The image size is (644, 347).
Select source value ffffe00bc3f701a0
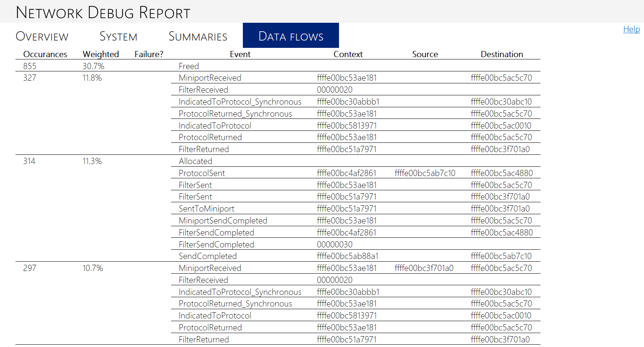coord(424,268)
